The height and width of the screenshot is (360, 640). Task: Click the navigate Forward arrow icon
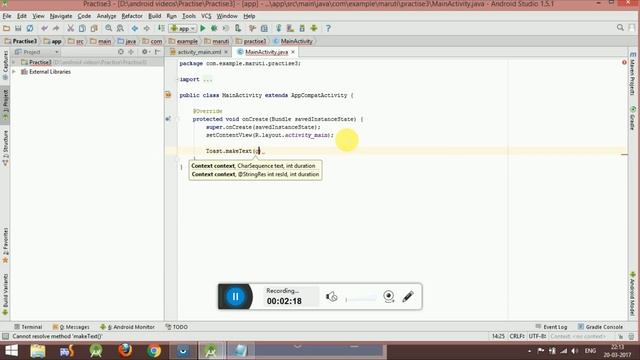click(147, 28)
